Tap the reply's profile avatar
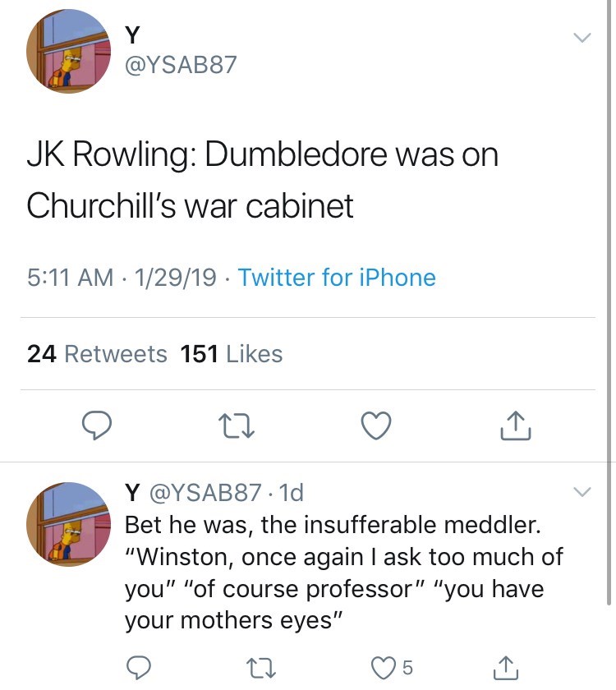The image size is (616, 690). coord(69,524)
